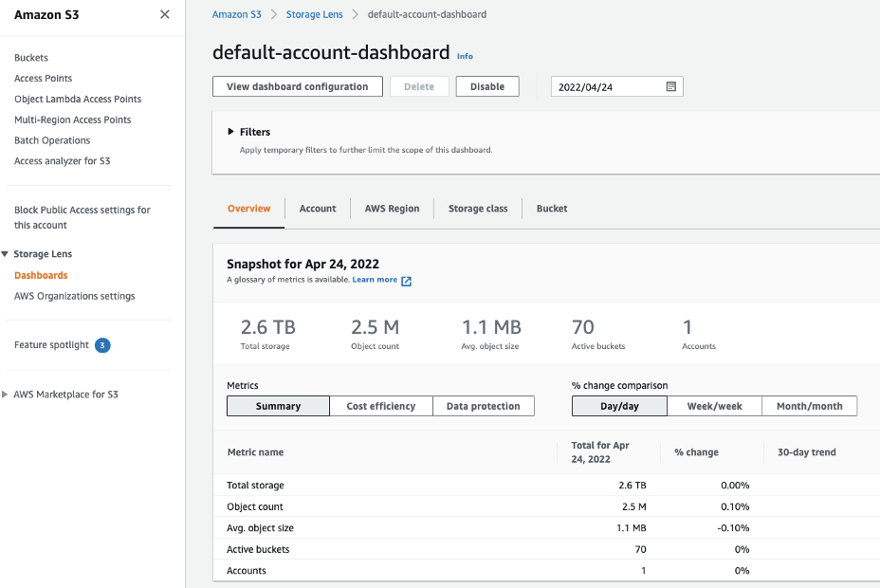
Task: Click the Feature spotlight sidebar link
Action: click(x=51, y=345)
